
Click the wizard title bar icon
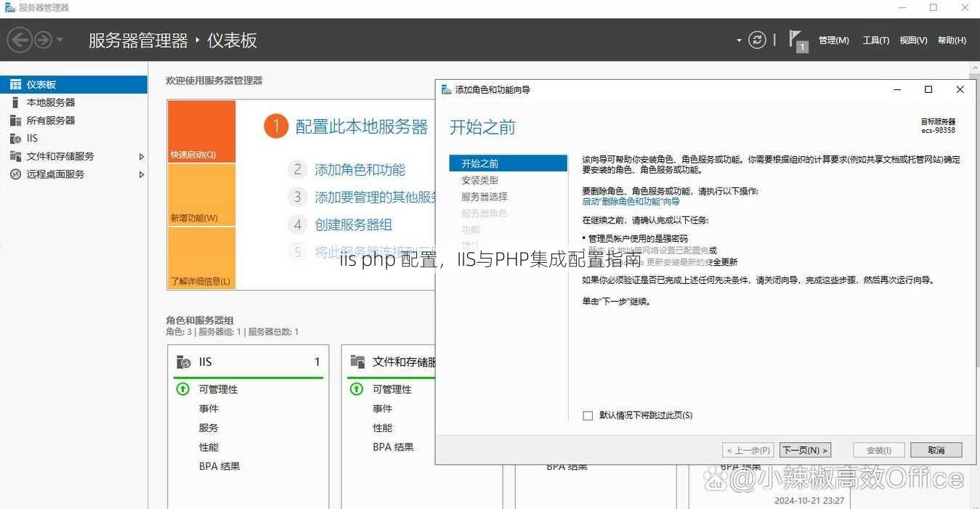447,89
